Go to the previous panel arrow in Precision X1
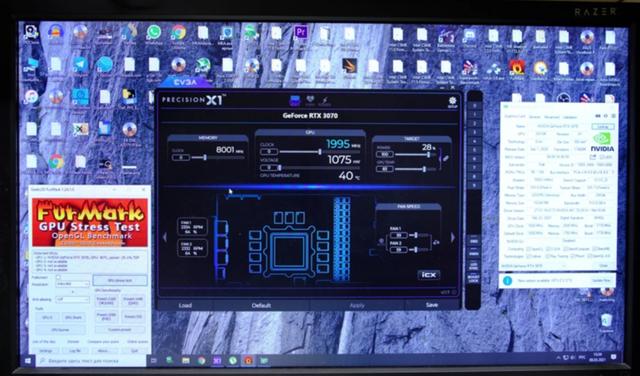The image size is (640, 376). 165,238
